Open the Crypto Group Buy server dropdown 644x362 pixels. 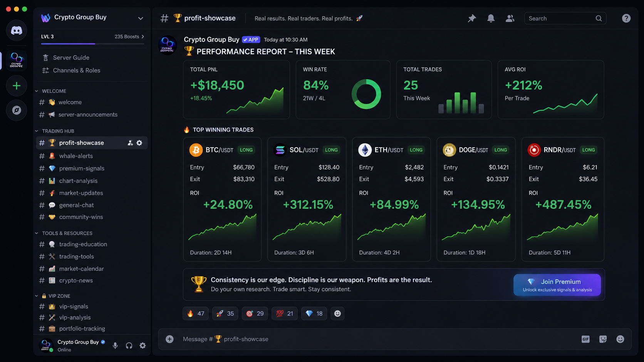pyautogui.click(x=141, y=18)
